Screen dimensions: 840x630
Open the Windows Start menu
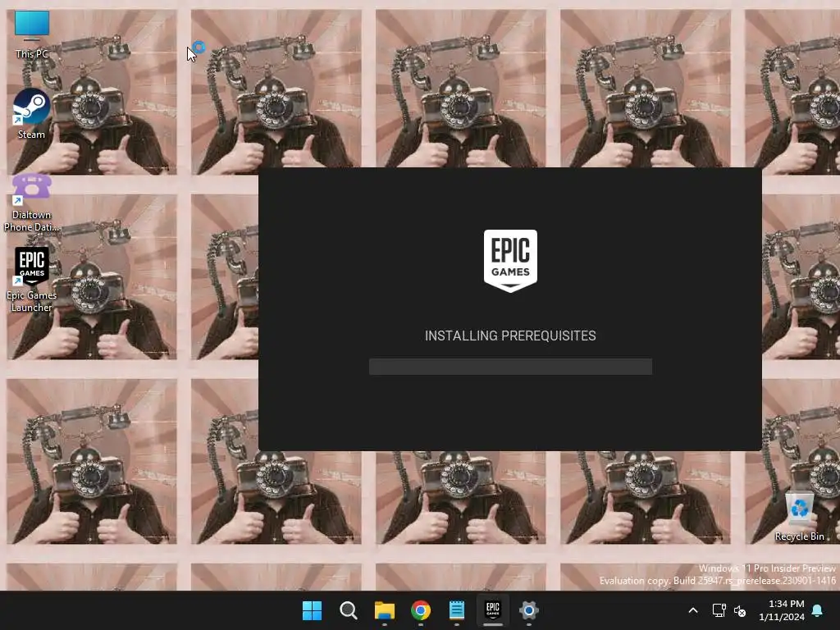point(313,610)
